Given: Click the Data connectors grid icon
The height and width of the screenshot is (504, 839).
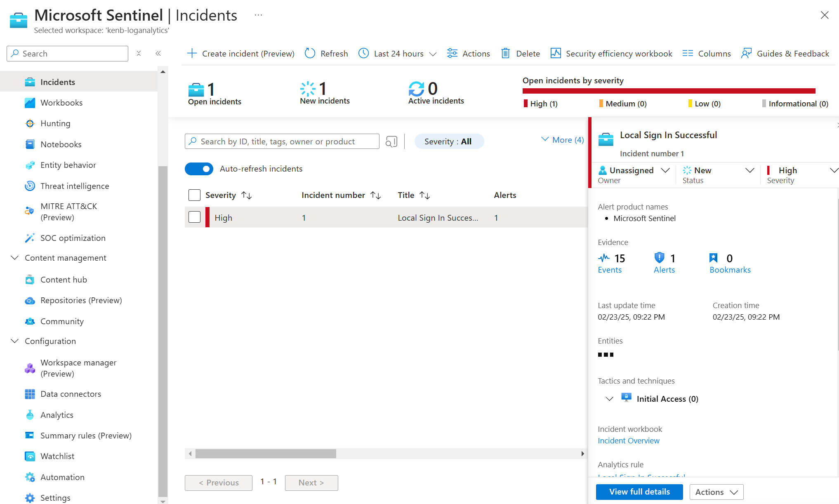Looking at the screenshot, I should (x=30, y=394).
